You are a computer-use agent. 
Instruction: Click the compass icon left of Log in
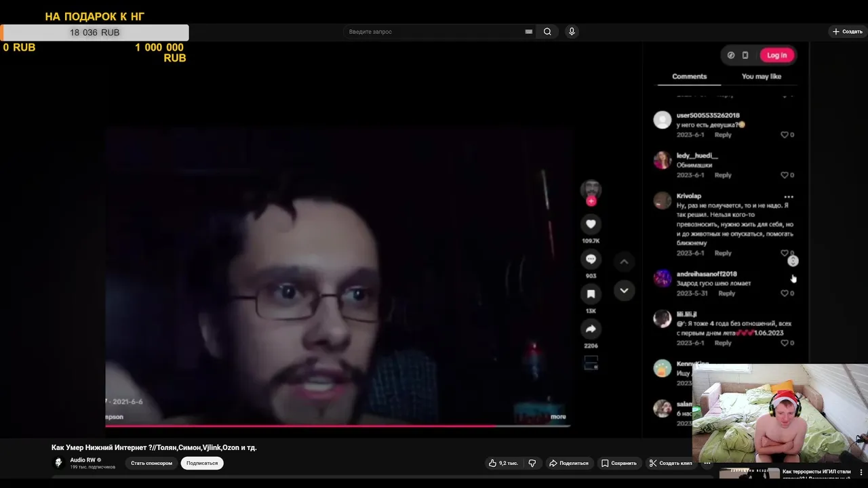tap(731, 56)
